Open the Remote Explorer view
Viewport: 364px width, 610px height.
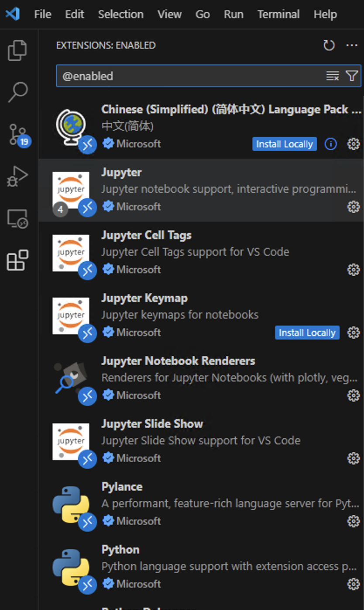tap(18, 218)
